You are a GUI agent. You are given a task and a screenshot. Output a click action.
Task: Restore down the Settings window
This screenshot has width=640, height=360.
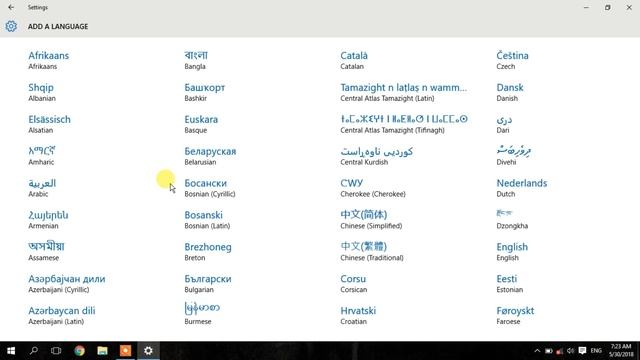tap(608, 7)
